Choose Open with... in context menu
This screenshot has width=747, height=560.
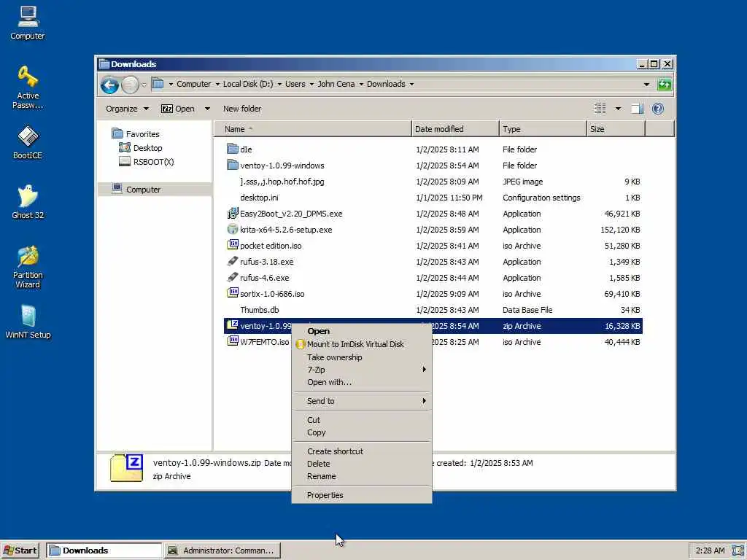click(x=362, y=382)
